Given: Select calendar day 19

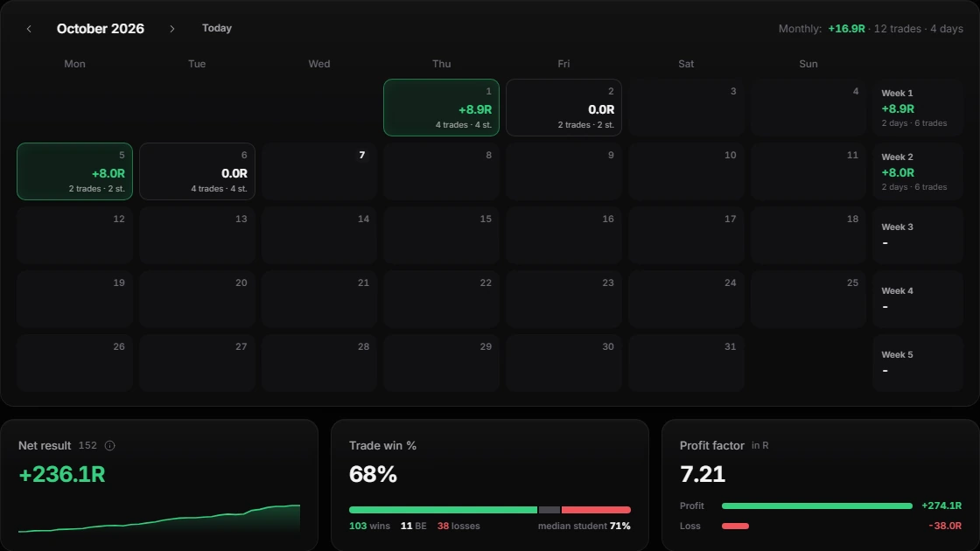Looking at the screenshot, I should [75, 298].
